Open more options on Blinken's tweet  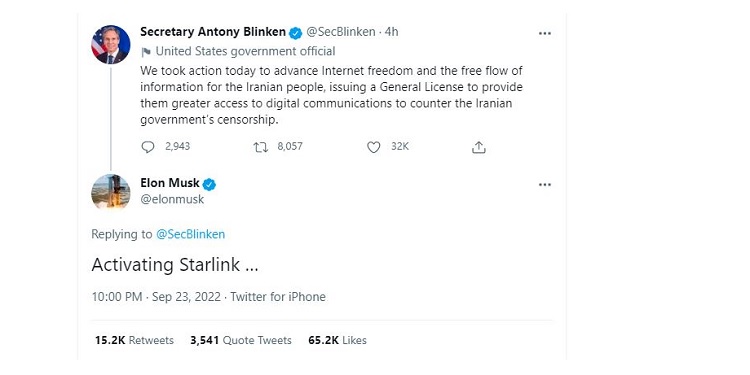(x=545, y=33)
